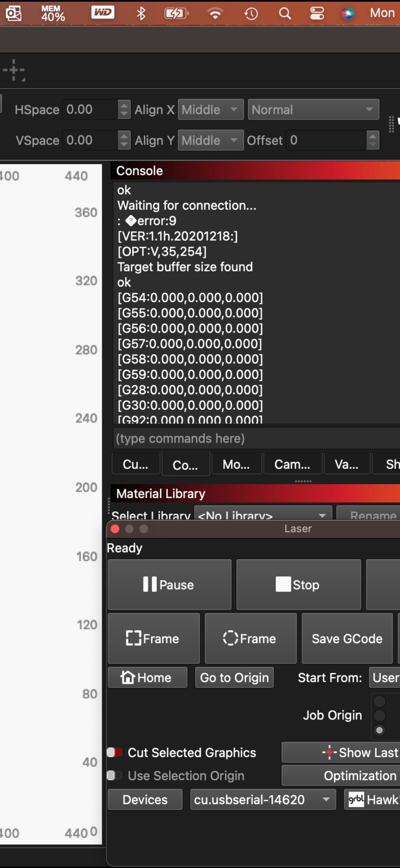Viewport: 400px width, 868px height.
Task: Click the 'Target buffer size found' line
Action: point(185,267)
